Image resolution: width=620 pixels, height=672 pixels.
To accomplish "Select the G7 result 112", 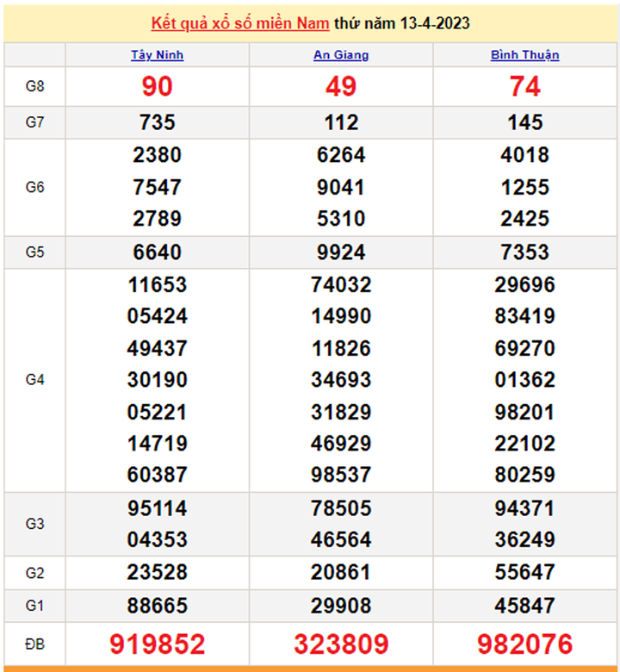I will pyautogui.click(x=341, y=122).
